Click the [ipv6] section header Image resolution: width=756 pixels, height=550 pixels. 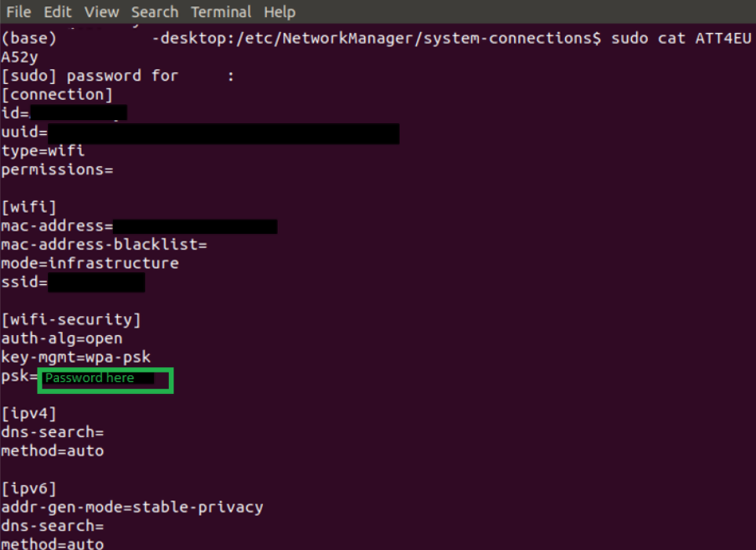pos(29,489)
